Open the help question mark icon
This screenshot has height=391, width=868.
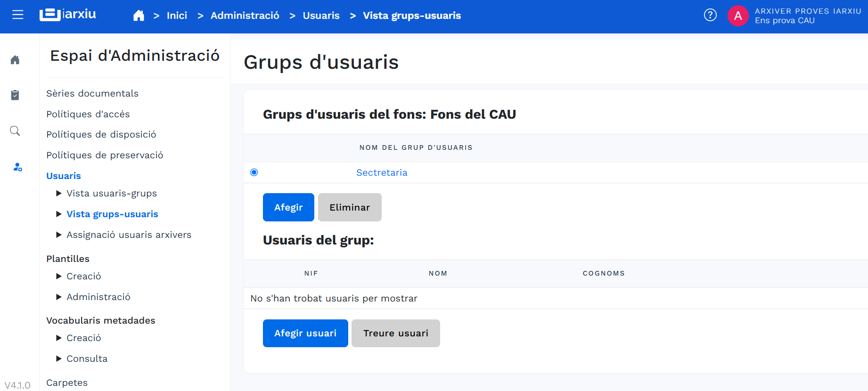click(710, 15)
